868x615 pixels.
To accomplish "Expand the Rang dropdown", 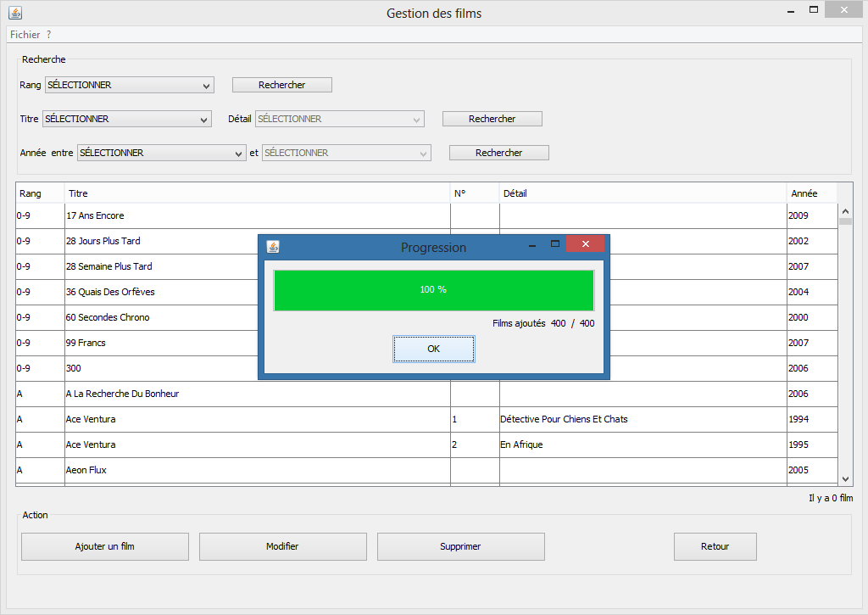I will coord(130,85).
